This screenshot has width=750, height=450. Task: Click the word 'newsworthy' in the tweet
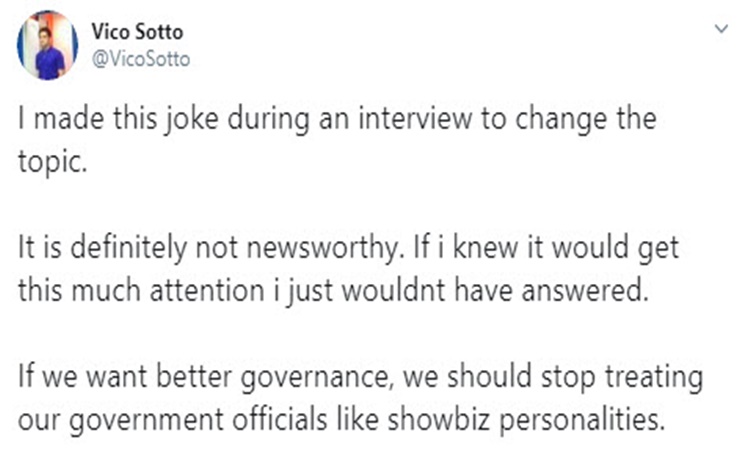click(323, 249)
